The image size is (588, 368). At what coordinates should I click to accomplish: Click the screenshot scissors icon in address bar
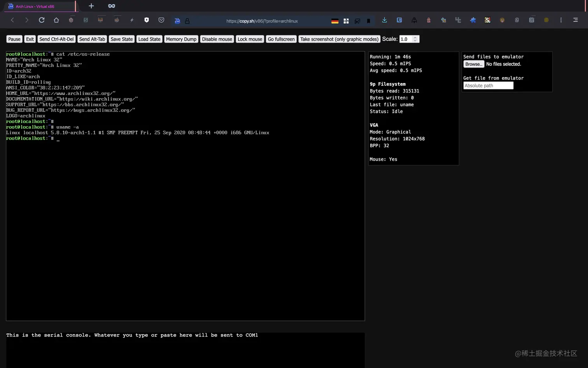click(x=357, y=21)
